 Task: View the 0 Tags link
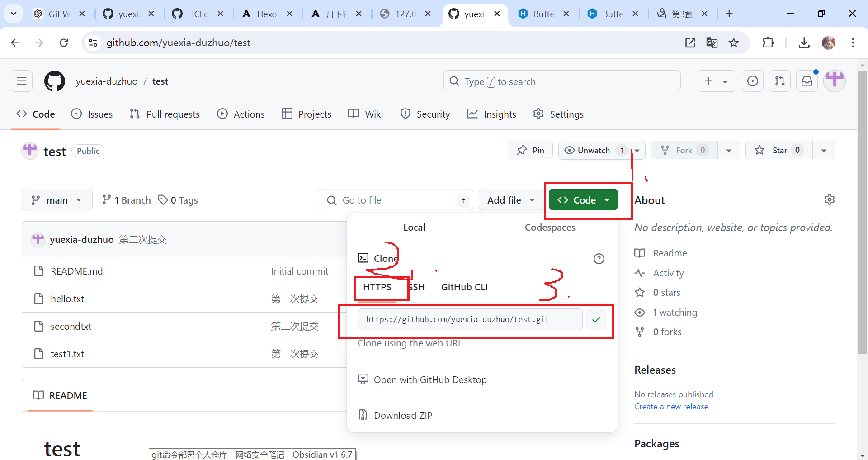point(178,199)
